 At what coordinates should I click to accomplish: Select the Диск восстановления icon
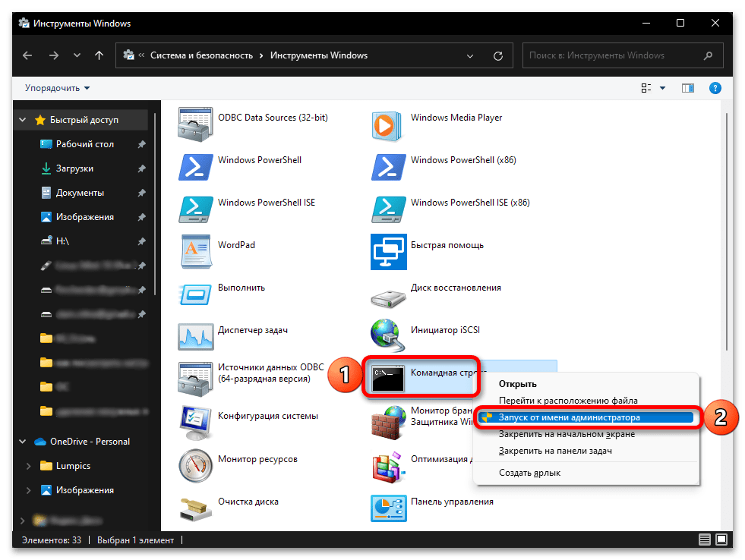point(388,298)
